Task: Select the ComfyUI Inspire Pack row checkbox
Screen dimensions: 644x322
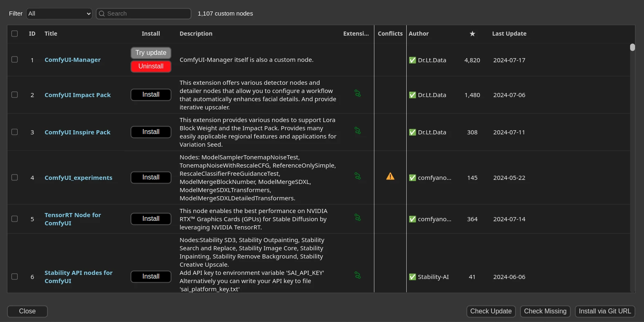Action: point(15,132)
